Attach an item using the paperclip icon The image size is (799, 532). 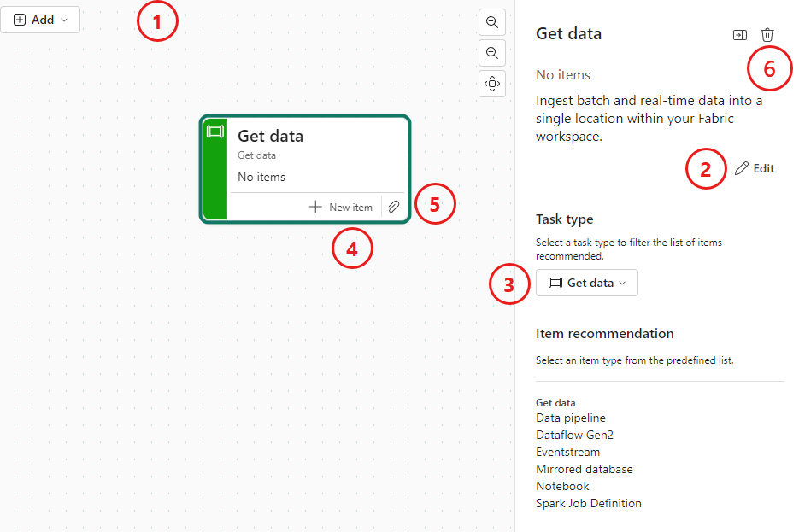coord(393,207)
